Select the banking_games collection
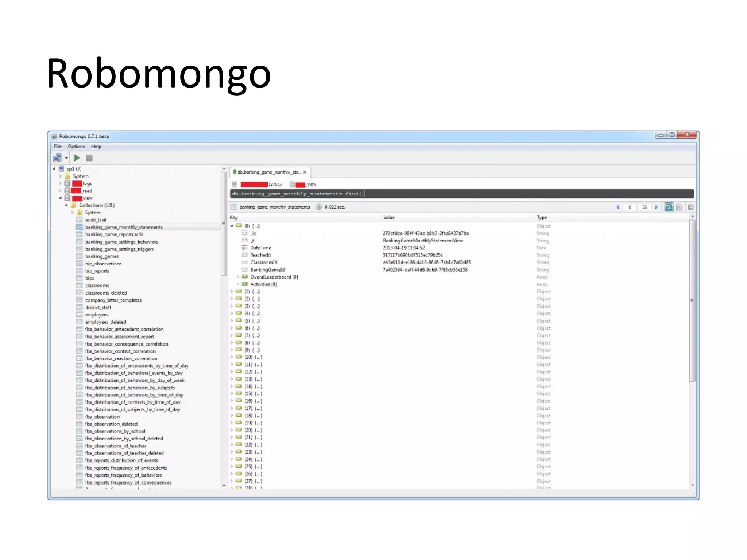The height and width of the screenshot is (560, 747). 102,256
